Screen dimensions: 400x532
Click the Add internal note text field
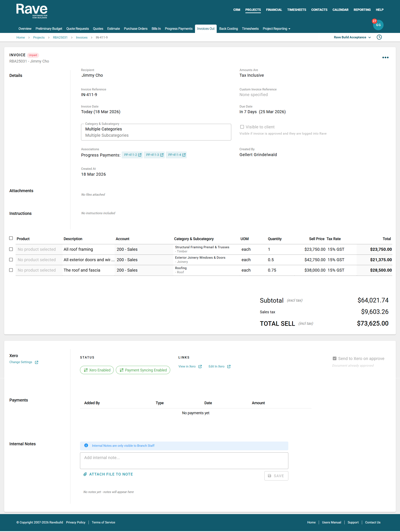pos(184,460)
